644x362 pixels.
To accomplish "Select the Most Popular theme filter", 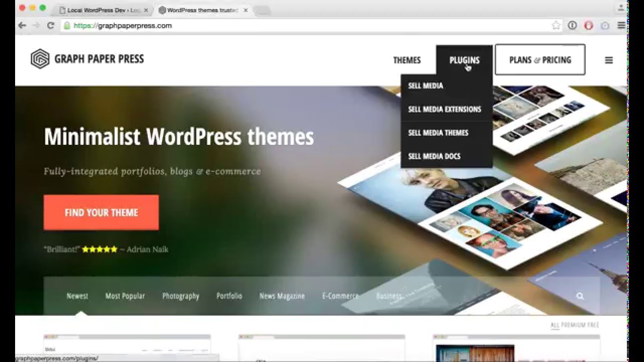I will click(125, 296).
